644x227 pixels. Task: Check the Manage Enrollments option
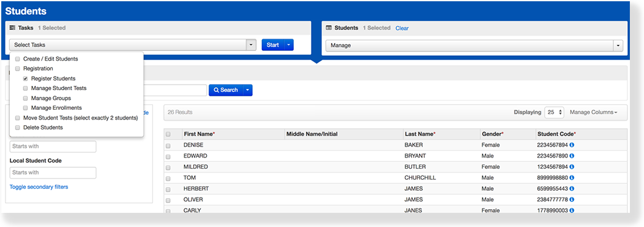coord(26,108)
